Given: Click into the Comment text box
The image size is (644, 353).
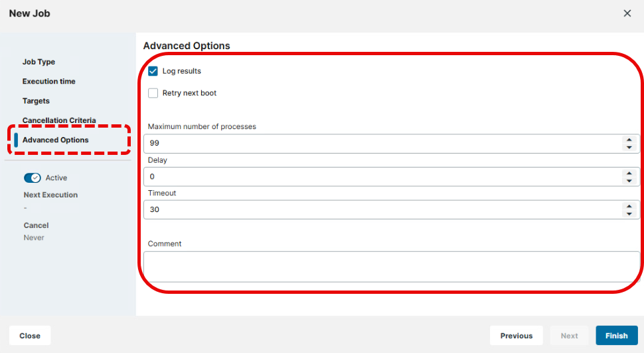Looking at the screenshot, I should [x=392, y=267].
